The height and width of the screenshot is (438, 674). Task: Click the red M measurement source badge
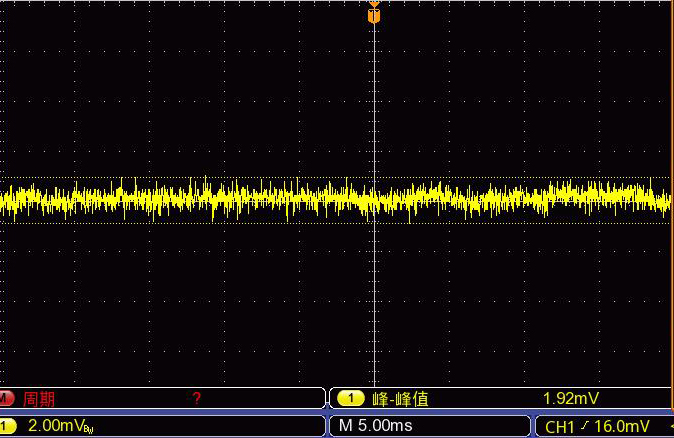pyautogui.click(x=7, y=398)
